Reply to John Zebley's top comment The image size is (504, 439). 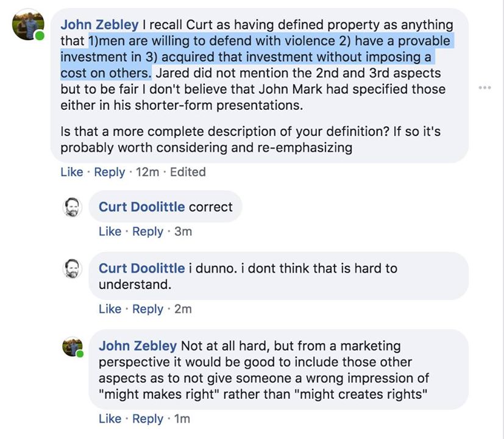coord(110,172)
